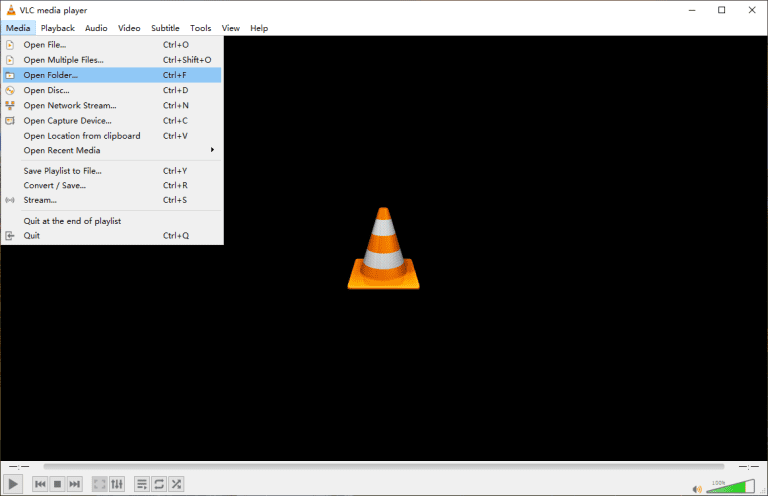Click Convert / Save entry
The width and height of the screenshot is (768, 496).
click(54, 185)
